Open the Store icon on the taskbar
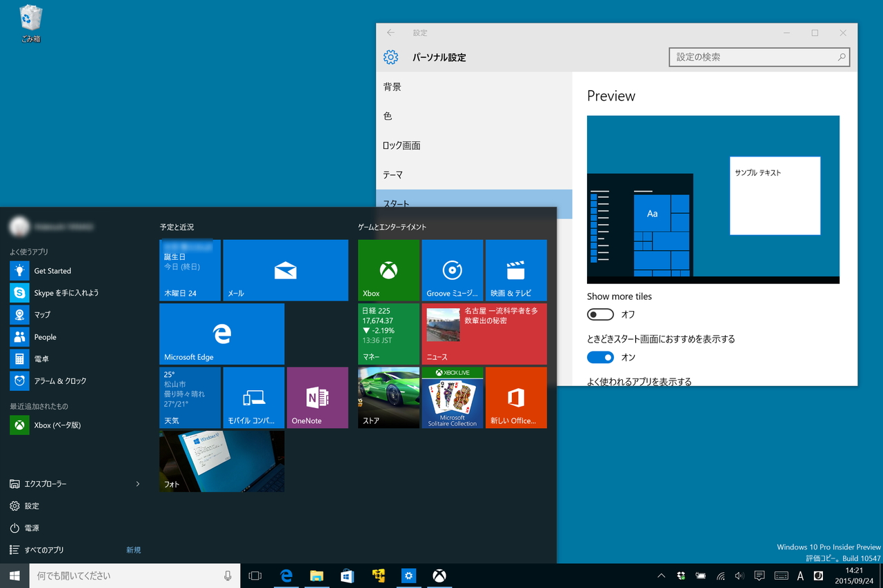This screenshot has width=883, height=588. [x=347, y=576]
